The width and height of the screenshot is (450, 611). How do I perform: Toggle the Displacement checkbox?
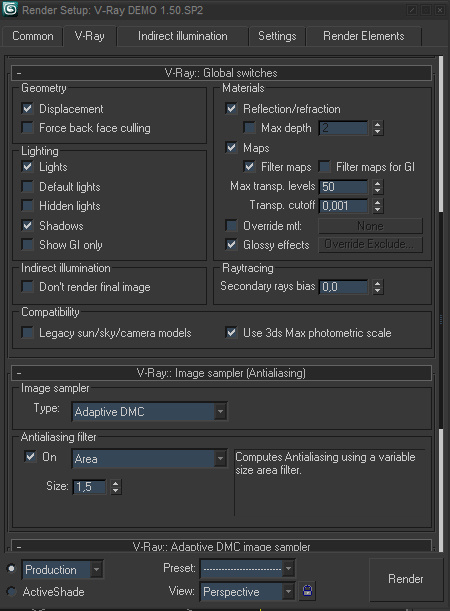point(27,109)
